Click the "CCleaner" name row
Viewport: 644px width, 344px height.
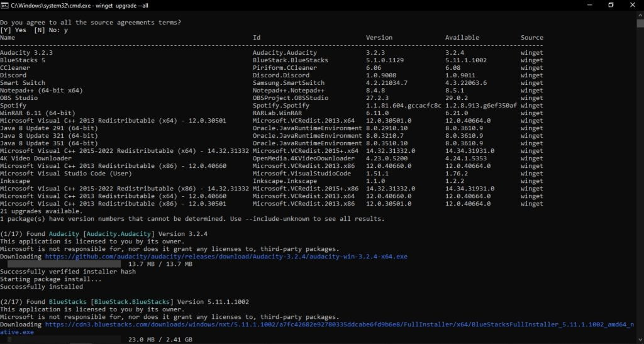15,68
